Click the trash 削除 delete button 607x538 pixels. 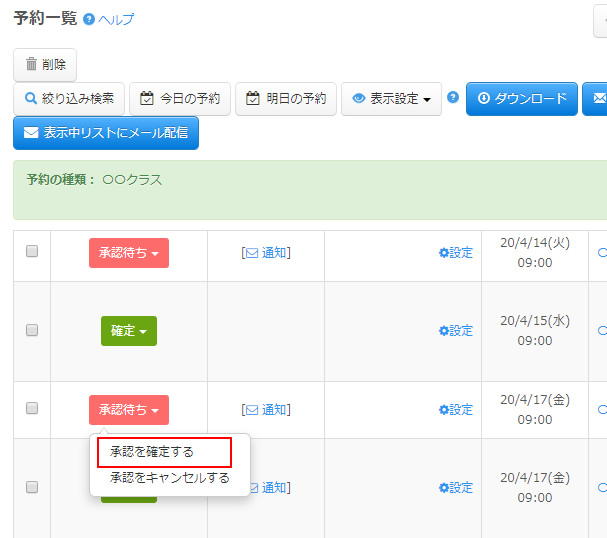[45, 65]
